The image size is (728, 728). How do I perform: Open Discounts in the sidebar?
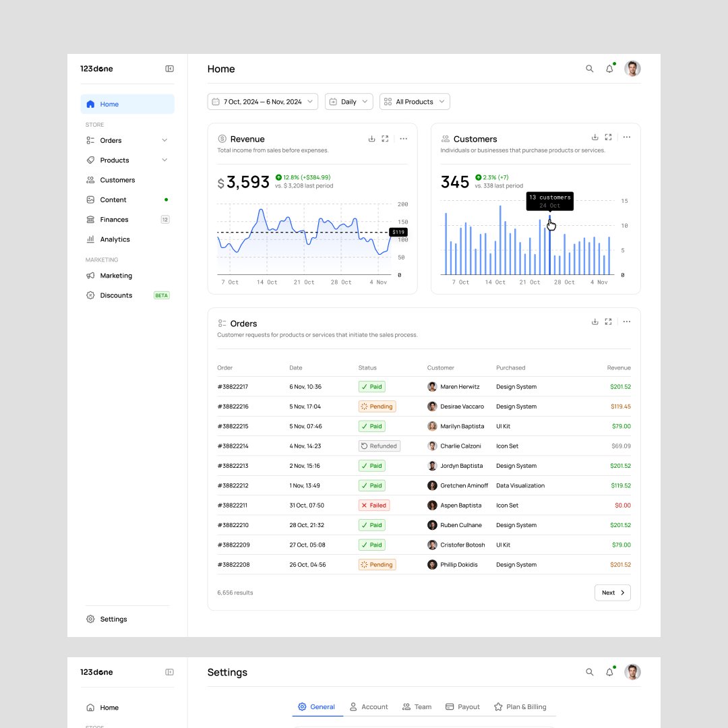[x=127, y=295]
